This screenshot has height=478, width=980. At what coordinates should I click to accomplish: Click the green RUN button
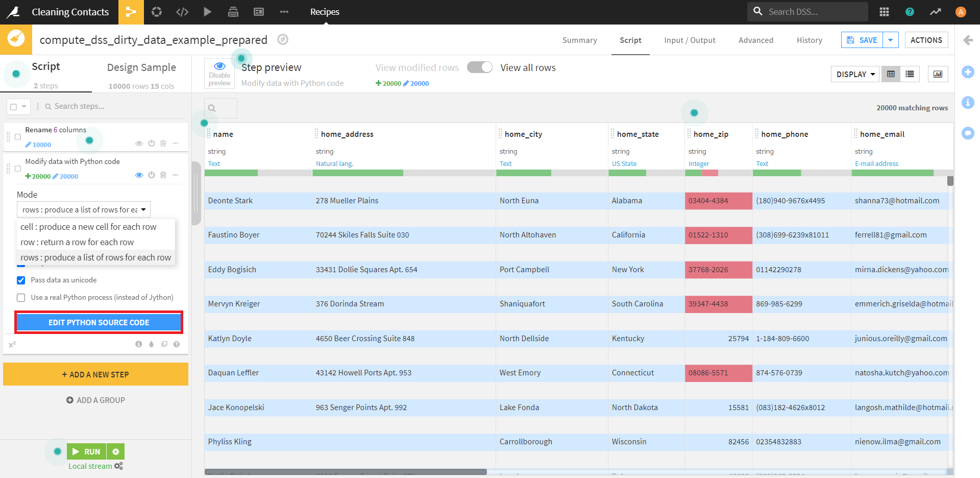click(87, 451)
